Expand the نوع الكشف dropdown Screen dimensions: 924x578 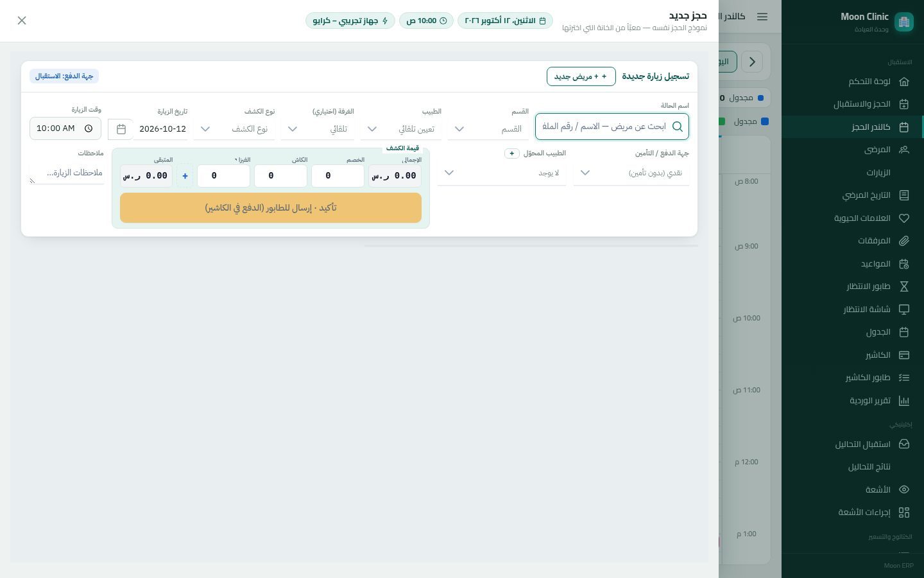[234, 129]
